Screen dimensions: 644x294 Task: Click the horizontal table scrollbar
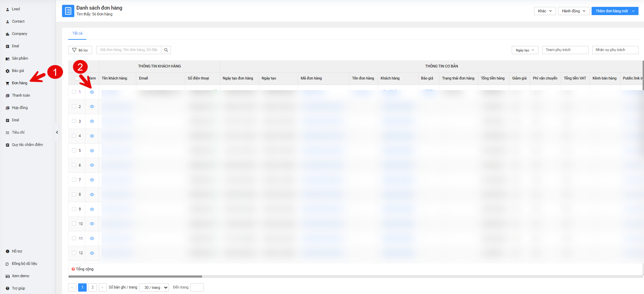[135, 276]
